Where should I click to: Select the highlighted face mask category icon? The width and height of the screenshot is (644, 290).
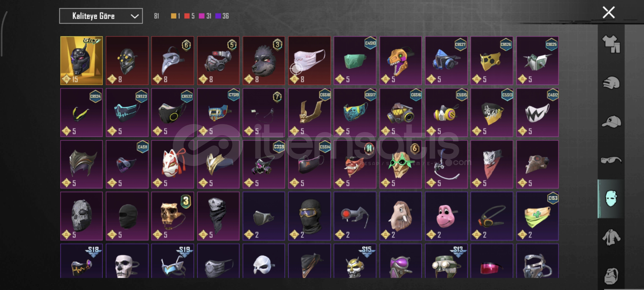(x=611, y=199)
